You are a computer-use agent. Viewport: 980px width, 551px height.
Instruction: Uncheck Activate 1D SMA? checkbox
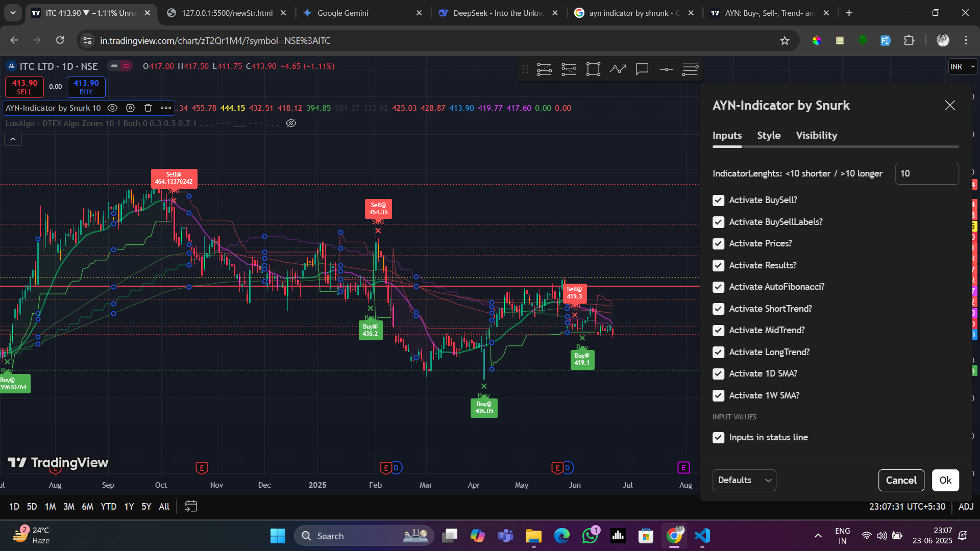[718, 373]
